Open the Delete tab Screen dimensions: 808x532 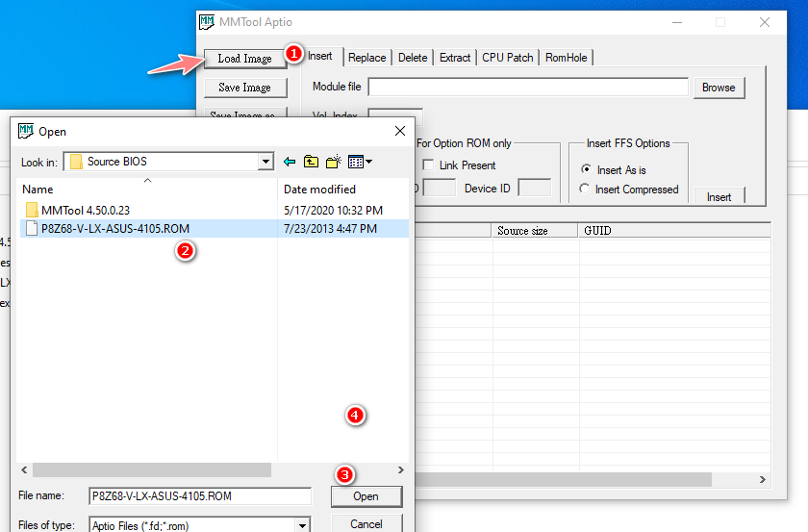point(413,58)
